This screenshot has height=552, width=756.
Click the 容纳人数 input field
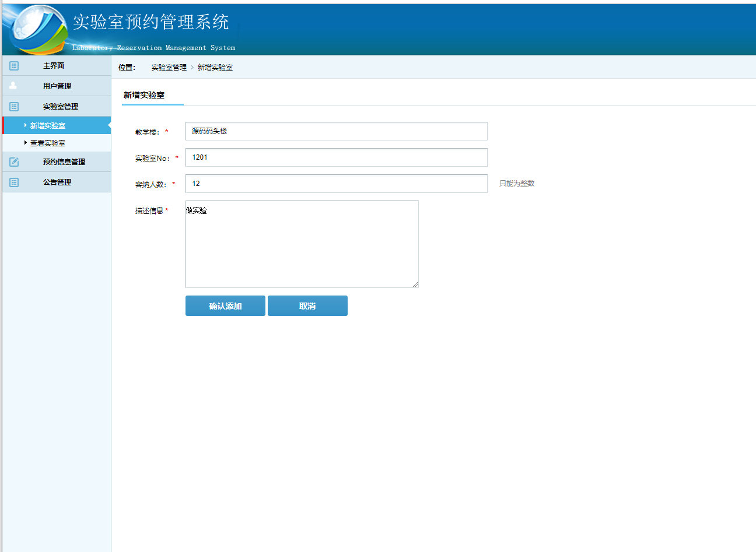point(336,183)
